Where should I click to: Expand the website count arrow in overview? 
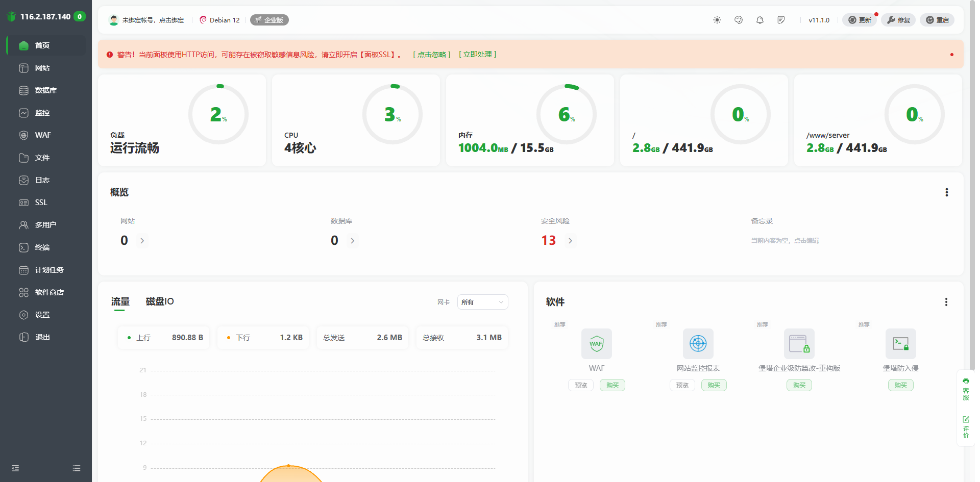(x=142, y=241)
